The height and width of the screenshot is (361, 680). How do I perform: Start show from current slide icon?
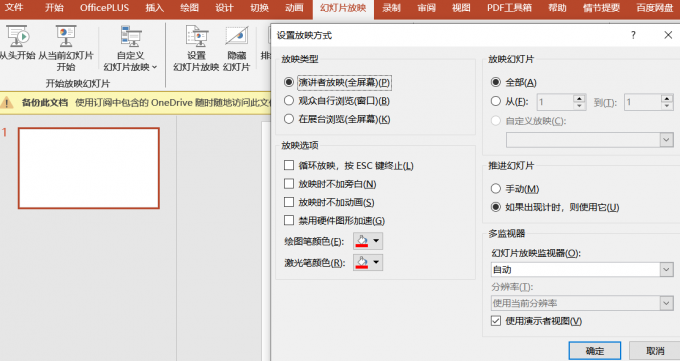pos(66,36)
